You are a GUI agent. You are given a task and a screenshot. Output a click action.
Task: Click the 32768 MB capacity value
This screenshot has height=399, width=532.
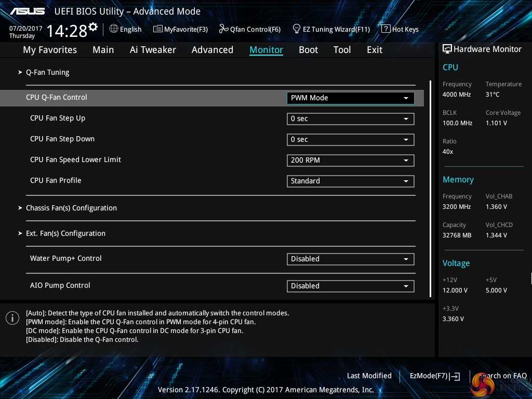click(x=457, y=235)
